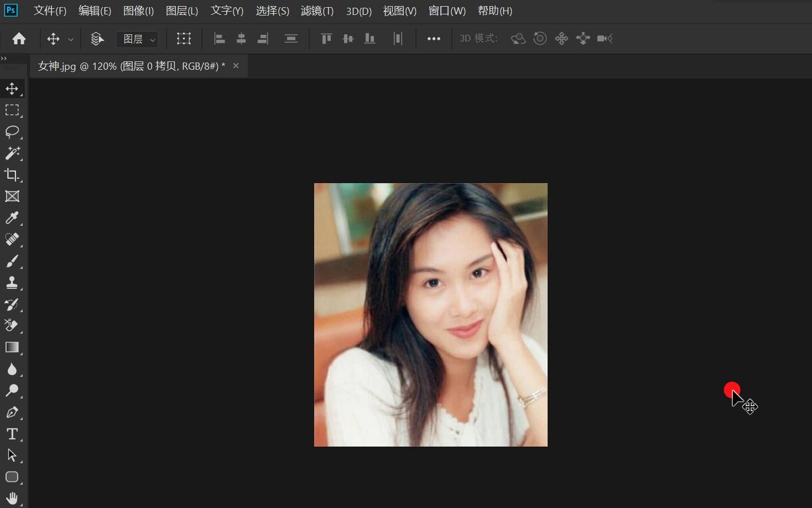Align bottom edges of layers
This screenshot has height=508, width=812.
369,39
